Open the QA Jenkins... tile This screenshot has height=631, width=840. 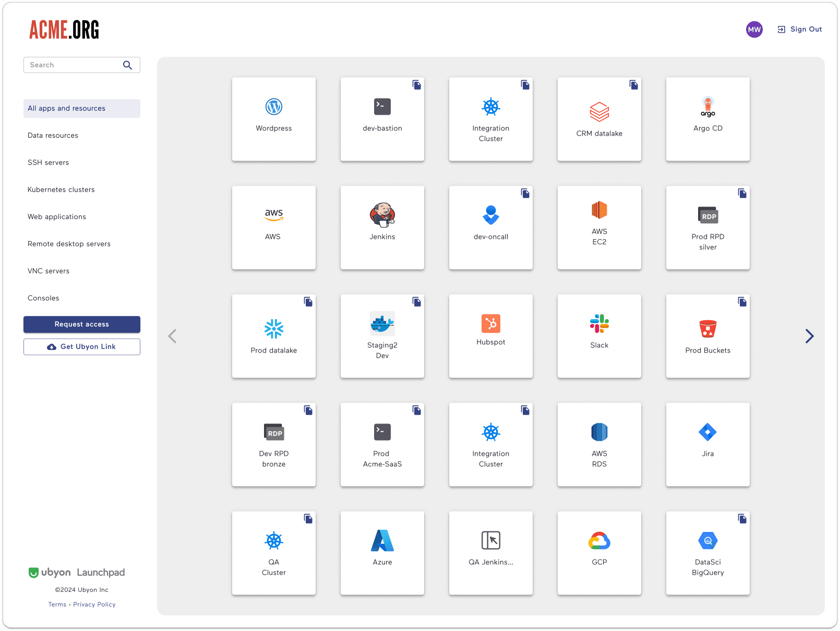491,553
